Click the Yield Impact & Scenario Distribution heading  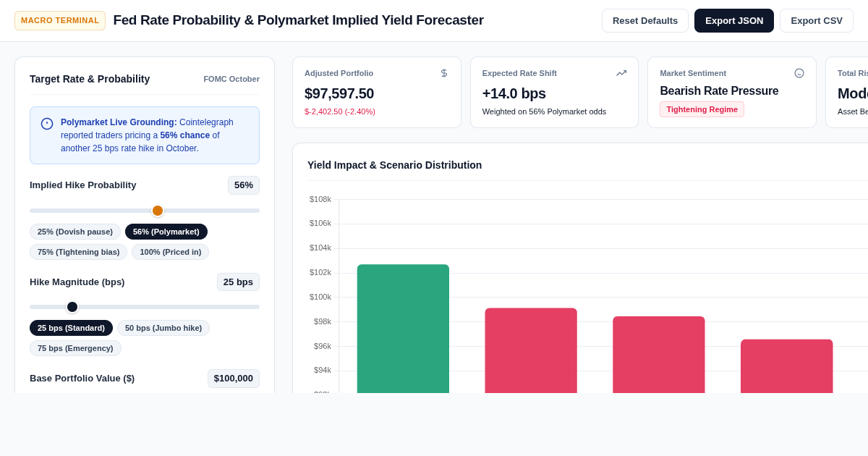[x=394, y=165]
